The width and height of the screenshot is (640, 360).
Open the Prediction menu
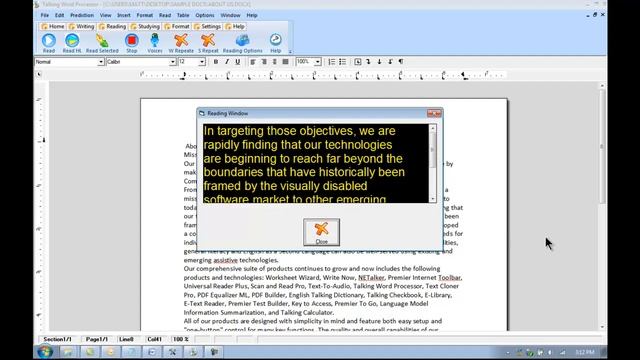coord(82,15)
